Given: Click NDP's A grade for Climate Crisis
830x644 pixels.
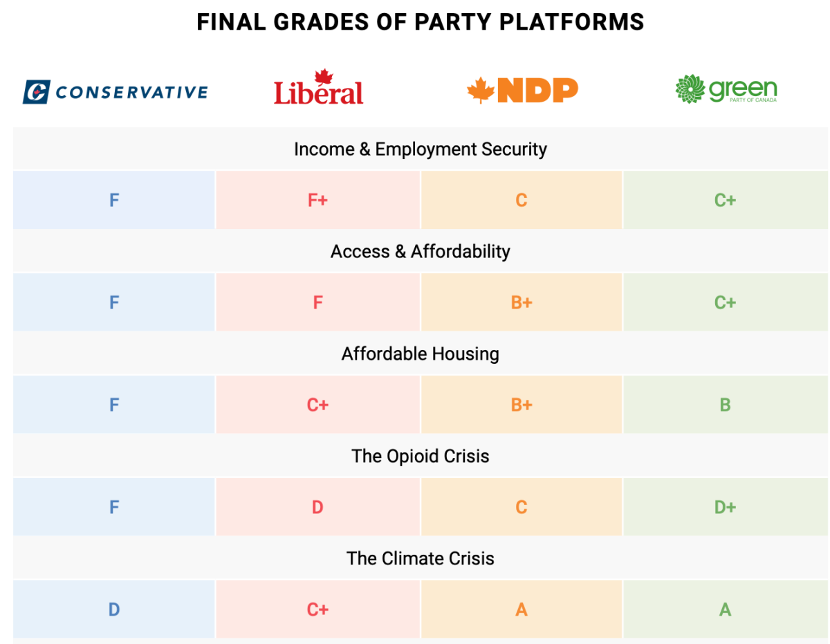Looking at the screenshot, I should (522, 609).
